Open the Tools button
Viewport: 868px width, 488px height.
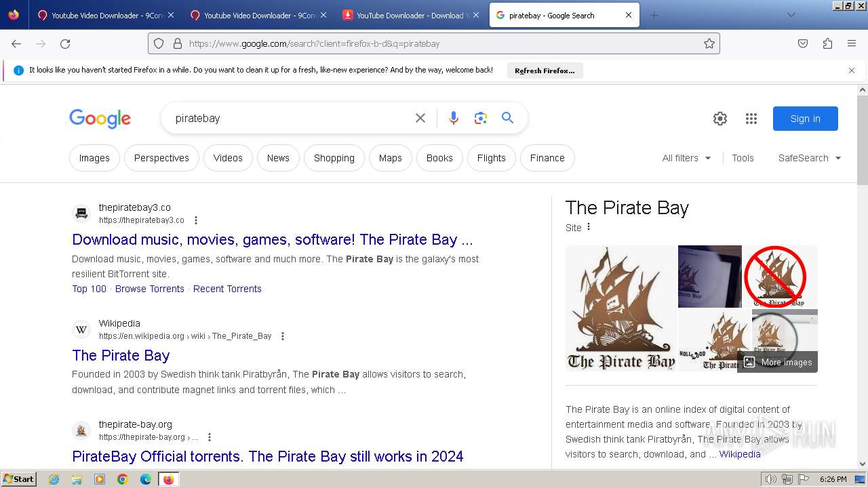(x=743, y=158)
